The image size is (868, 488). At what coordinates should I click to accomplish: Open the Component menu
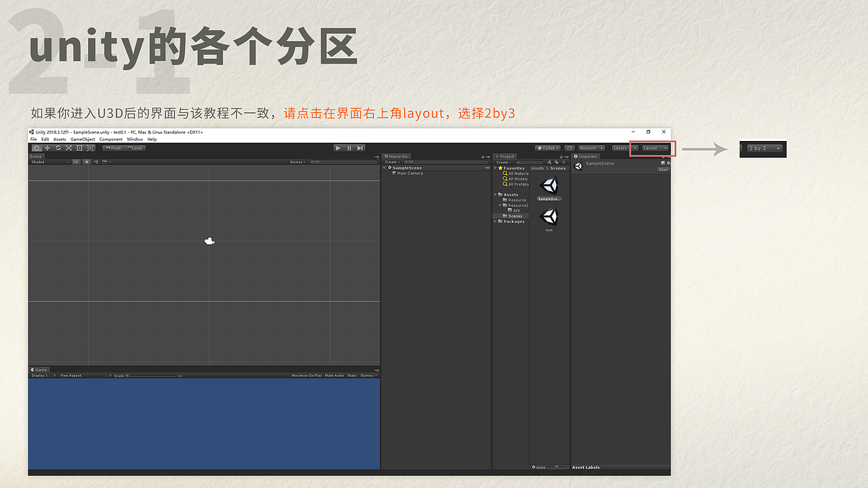(111, 139)
